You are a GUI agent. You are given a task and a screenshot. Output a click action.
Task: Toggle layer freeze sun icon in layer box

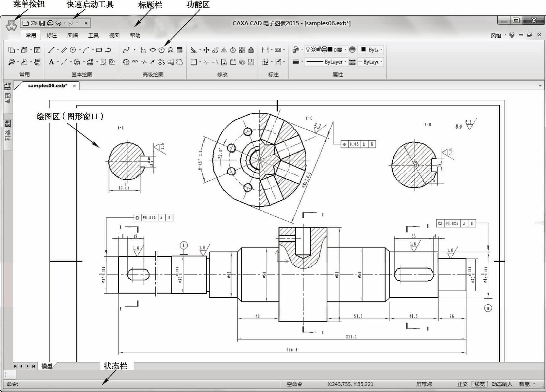click(x=313, y=50)
